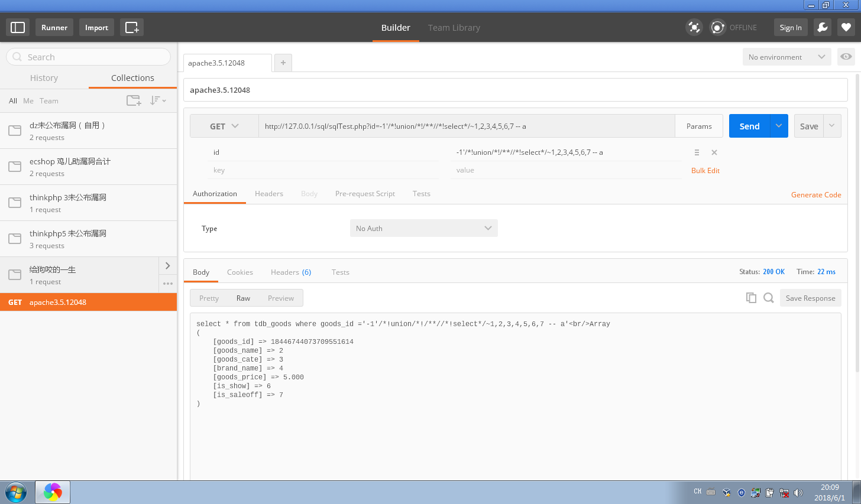The image size is (861, 504).
Task: Open the response Tests tab
Action: [341, 272]
